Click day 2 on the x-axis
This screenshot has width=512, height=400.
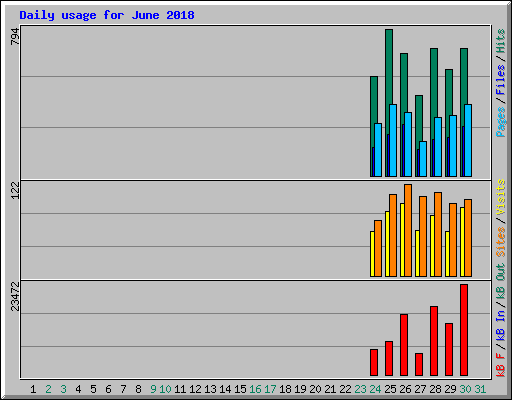[x=48, y=389]
